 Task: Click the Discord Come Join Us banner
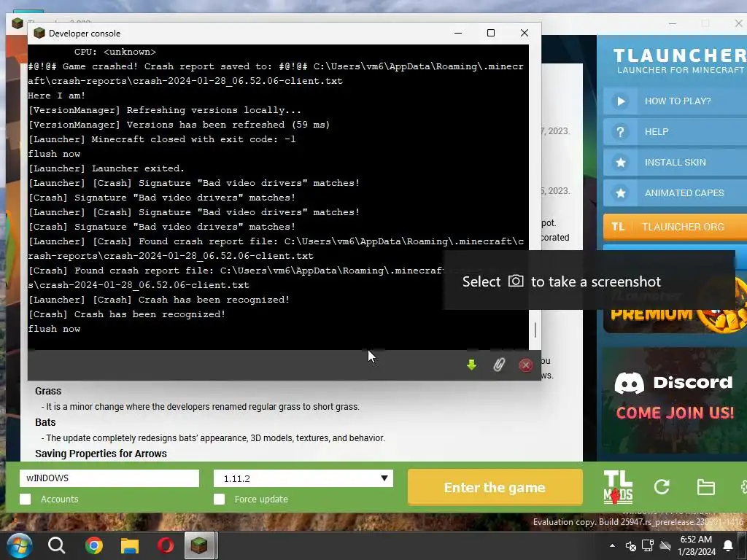coord(675,400)
